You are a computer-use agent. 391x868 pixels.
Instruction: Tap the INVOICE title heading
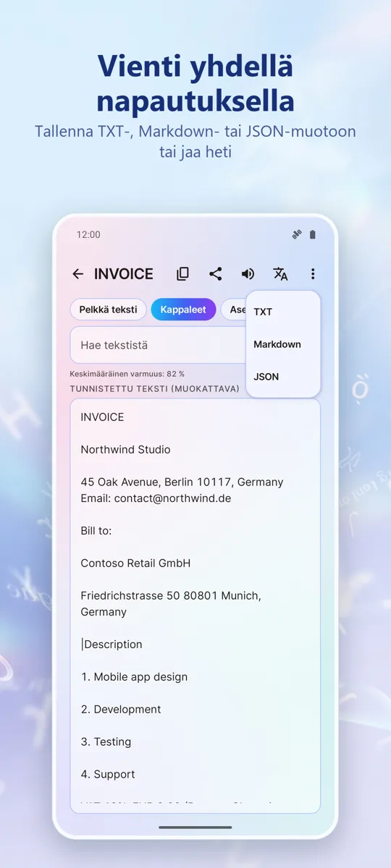124,274
